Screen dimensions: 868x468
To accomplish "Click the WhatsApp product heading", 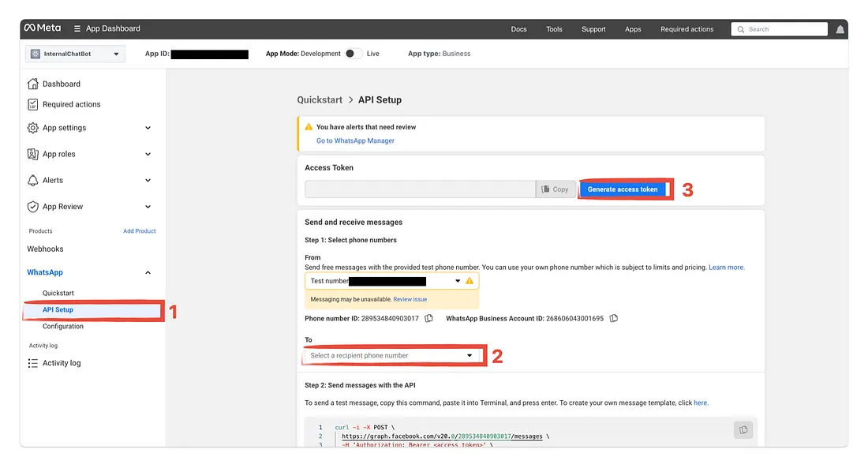I will click(45, 272).
